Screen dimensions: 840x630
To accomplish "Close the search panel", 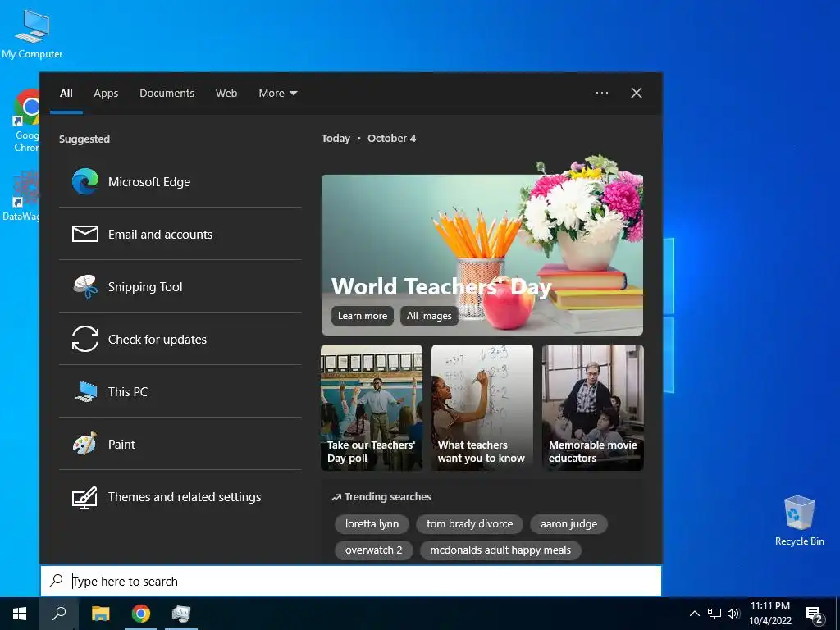I will point(637,93).
